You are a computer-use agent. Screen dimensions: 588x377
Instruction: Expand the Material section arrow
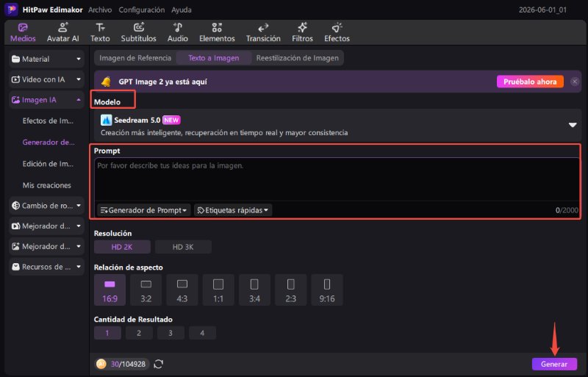point(79,59)
